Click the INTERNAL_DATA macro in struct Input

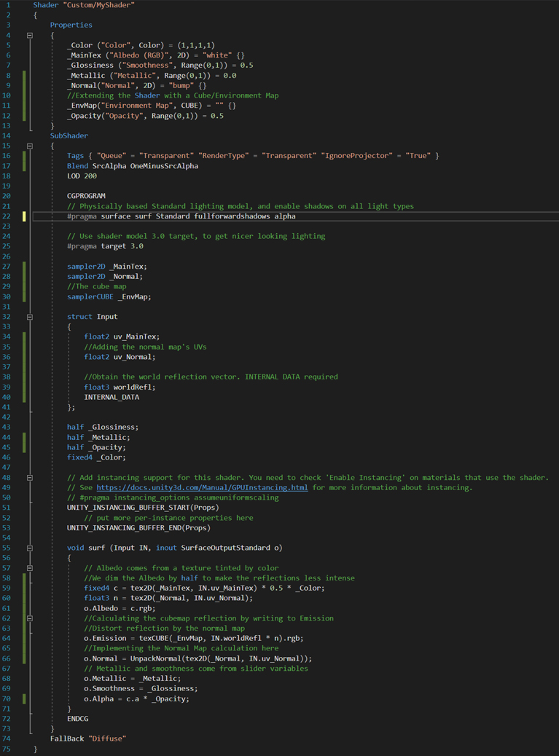point(111,397)
